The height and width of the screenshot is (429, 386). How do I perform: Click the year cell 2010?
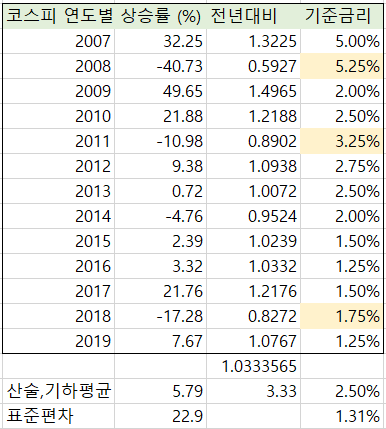pyautogui.click(x=59, y=116)
